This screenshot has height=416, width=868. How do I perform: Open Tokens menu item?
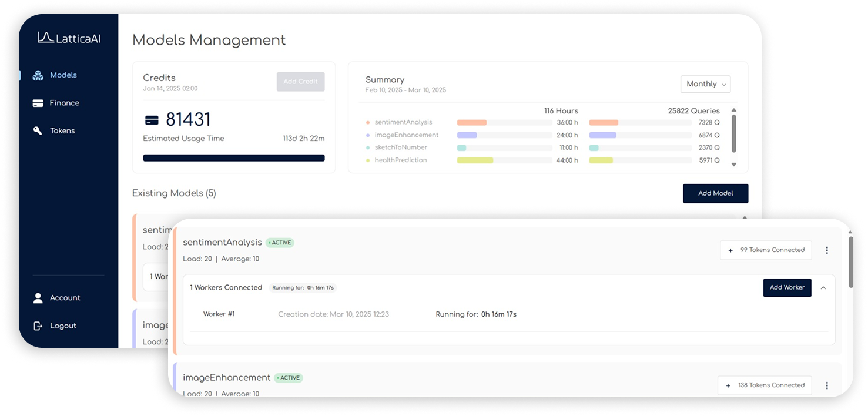tap(62, 130)
